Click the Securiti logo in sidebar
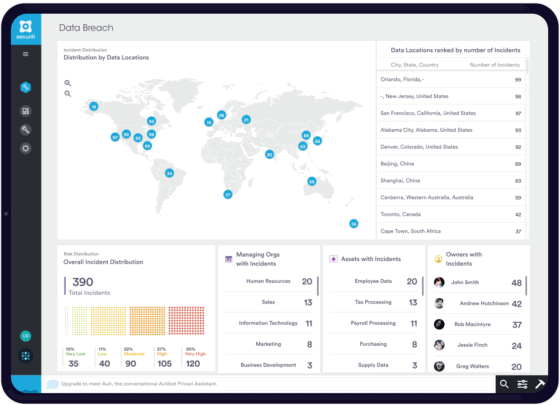 click(26, 29)
